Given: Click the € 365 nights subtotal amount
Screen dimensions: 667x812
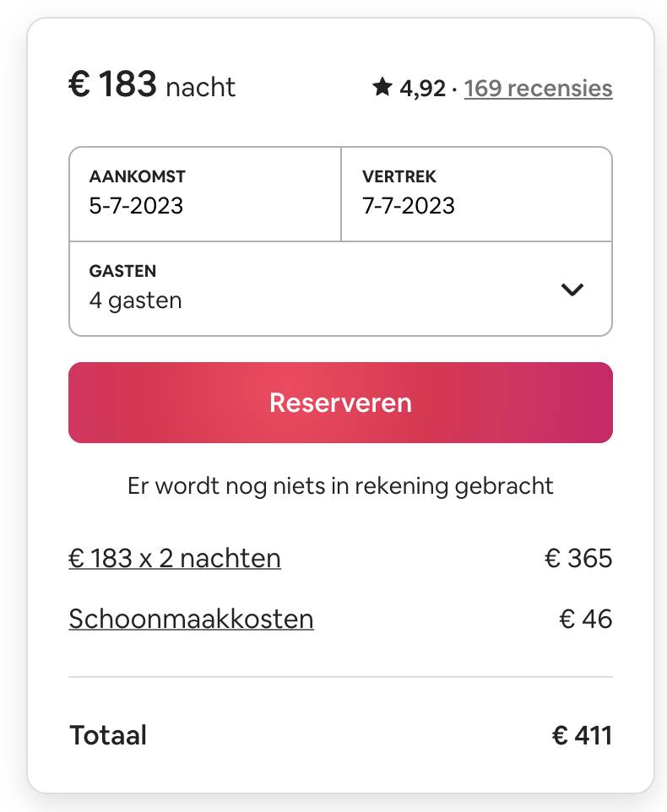Looking at the screenshot, I should click(x=578, y=558).
